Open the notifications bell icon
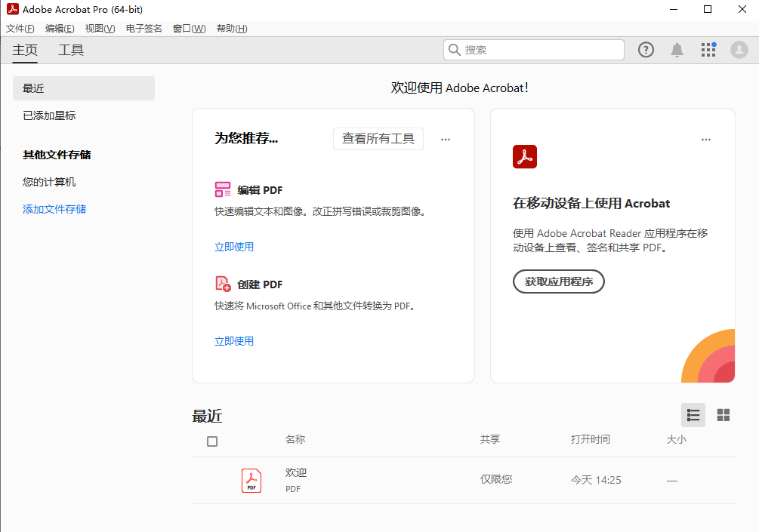Screen dimensions: 759x532 pos(677,50)
